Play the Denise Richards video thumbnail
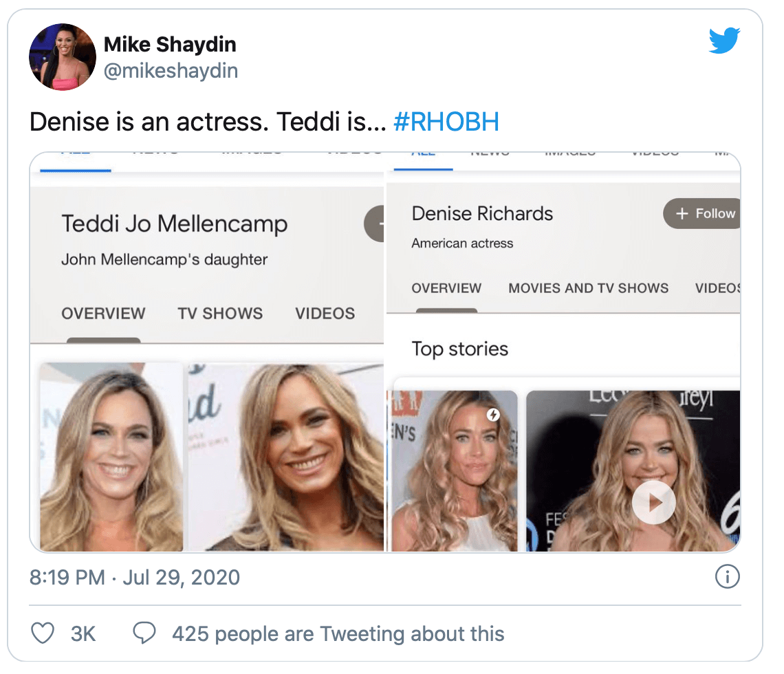 click(653, 503)
